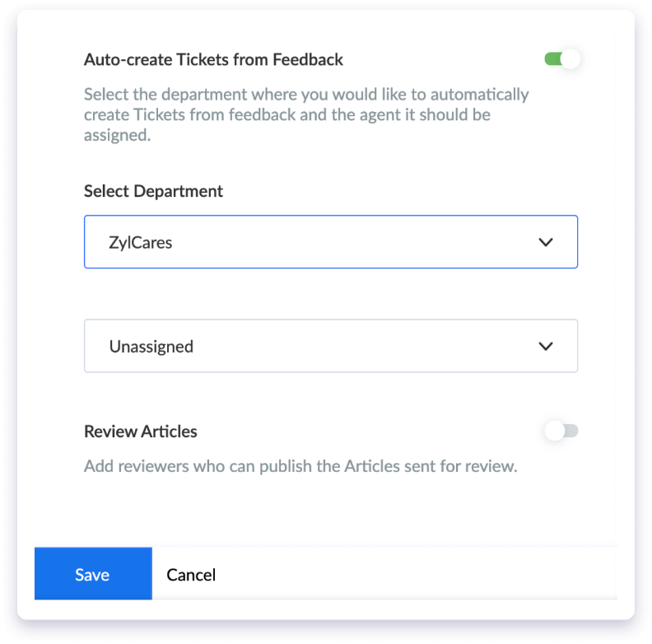This screenshot has width=652, height=644.
Task: Click the department selection description text
Action: (x=306, y=114)
